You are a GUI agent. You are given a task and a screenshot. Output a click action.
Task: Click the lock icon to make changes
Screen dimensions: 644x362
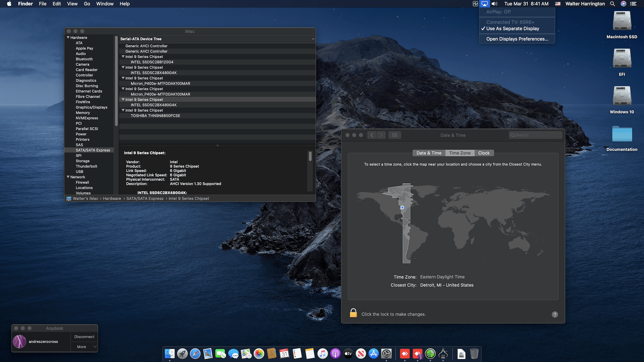(x=353, y=313)
